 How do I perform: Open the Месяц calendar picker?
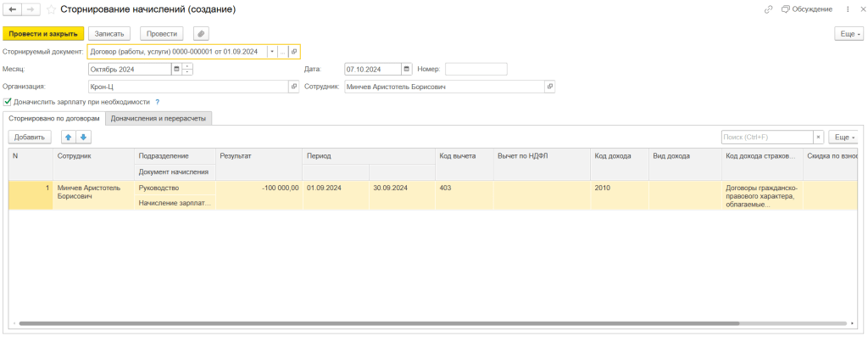(x=176, y=70)
